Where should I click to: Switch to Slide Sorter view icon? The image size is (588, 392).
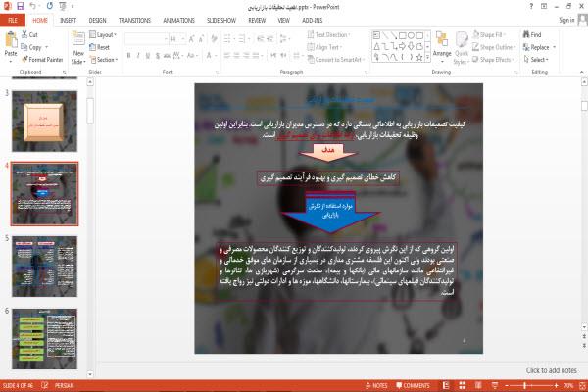tap(462, 385)
